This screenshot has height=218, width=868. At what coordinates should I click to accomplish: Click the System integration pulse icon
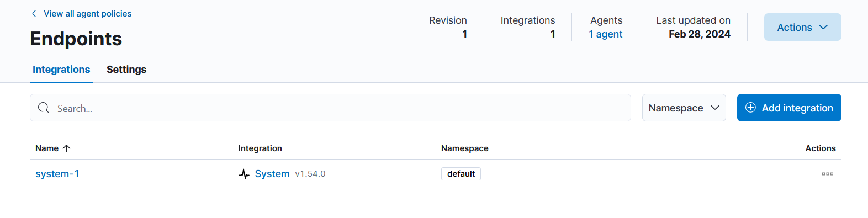click(x=244, y=174)
